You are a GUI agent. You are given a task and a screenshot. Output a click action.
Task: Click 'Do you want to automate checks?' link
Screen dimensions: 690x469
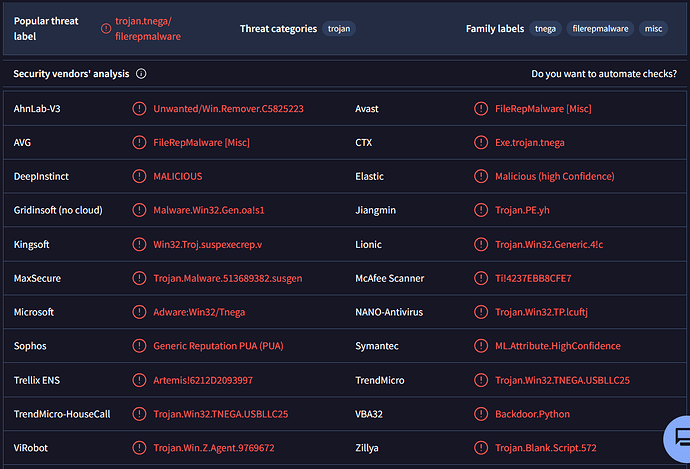[603, 74]
